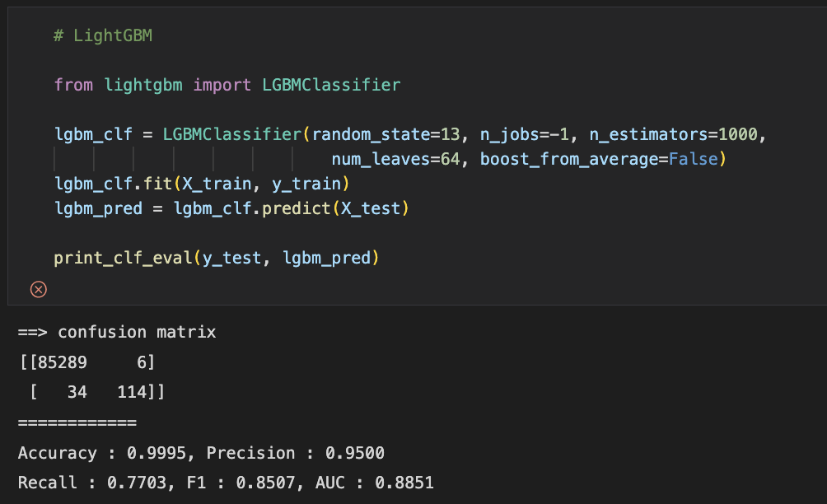Click 'num_leaves=64' parameter
Image resolution: width=827 pixels, height=504 pixels.
pos(395,159)
